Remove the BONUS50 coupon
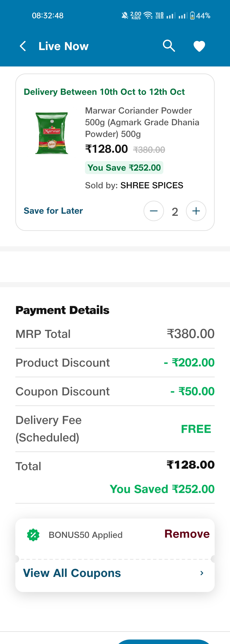 pos(187,534)
